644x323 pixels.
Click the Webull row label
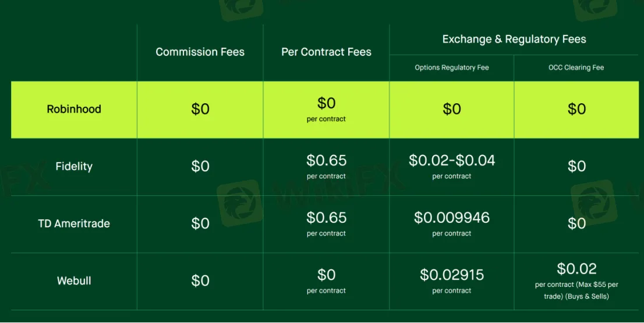coord(74,280)
